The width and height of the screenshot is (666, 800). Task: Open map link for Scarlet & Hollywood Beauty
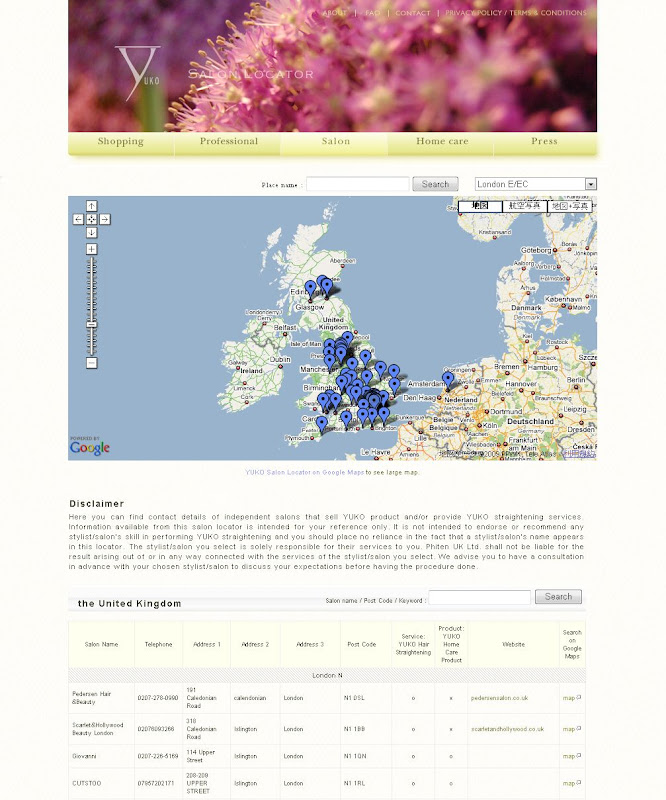tap(572, 729)
